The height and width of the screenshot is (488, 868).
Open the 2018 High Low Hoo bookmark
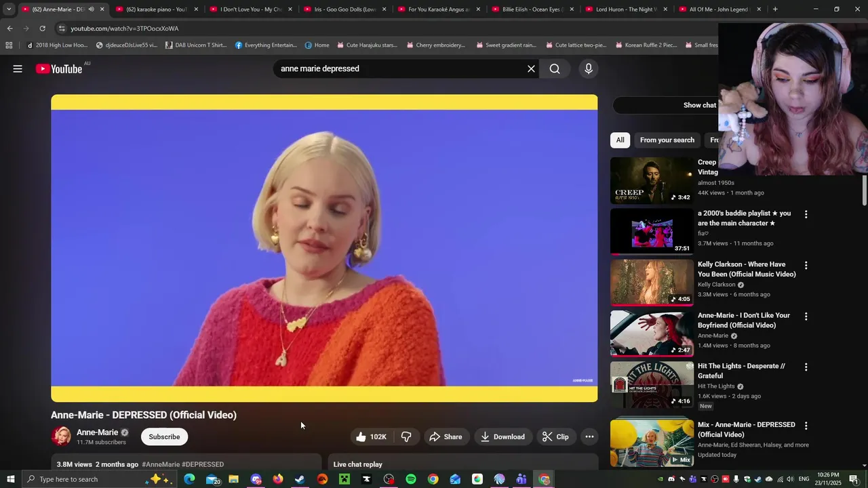[57, 45]
